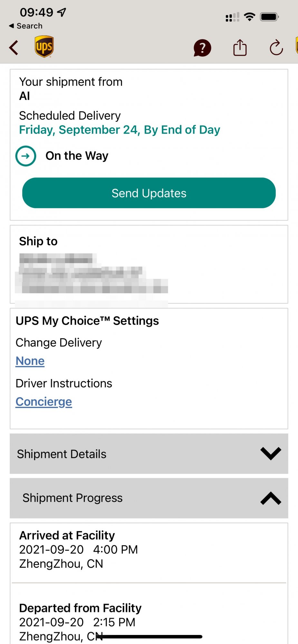The width and height of the screenshot is (298, 644).
Task: Expand the Shipment Details chevron
Action: click(271, 454)
